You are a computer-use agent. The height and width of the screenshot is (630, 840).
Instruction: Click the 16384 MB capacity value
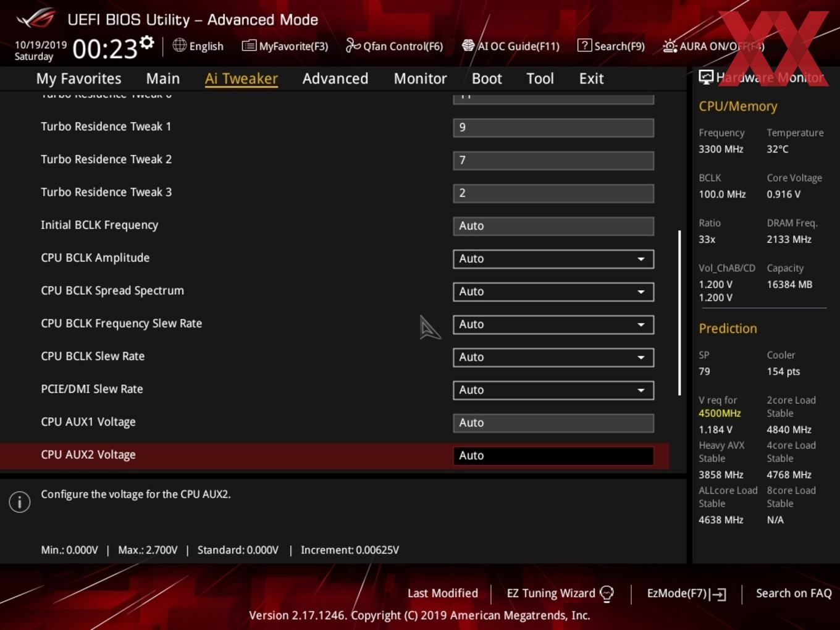click(x=789, y=285)
